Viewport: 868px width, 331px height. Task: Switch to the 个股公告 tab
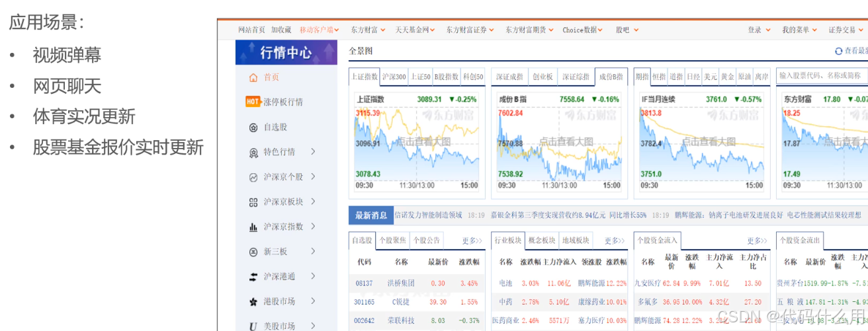425,240
